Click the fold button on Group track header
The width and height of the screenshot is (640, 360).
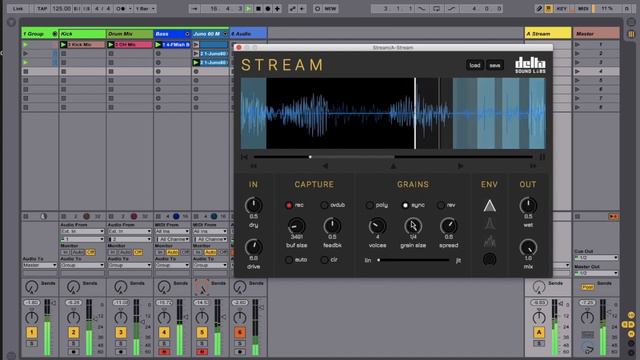pos(54,34)
